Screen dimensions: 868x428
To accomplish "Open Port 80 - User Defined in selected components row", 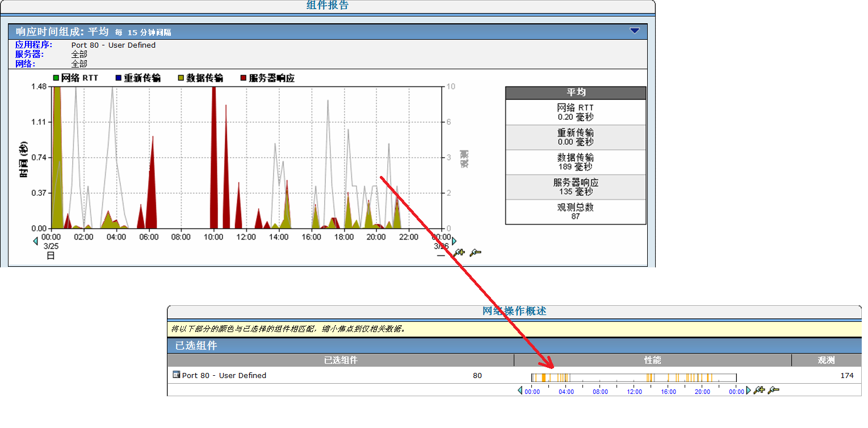I will pyautogui.click(x=224, y=375).
